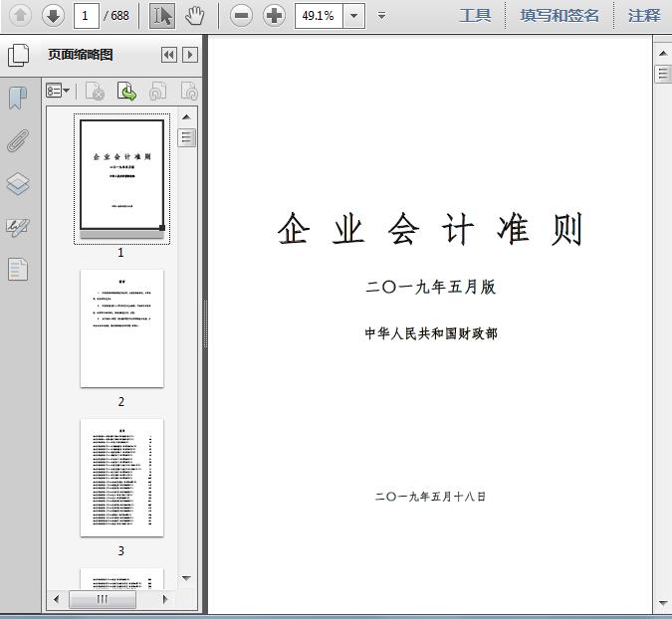The width and height of the screenshot is (672, 619).
Task: Click the title 企业会计准则 in the document
Action: 430,229
